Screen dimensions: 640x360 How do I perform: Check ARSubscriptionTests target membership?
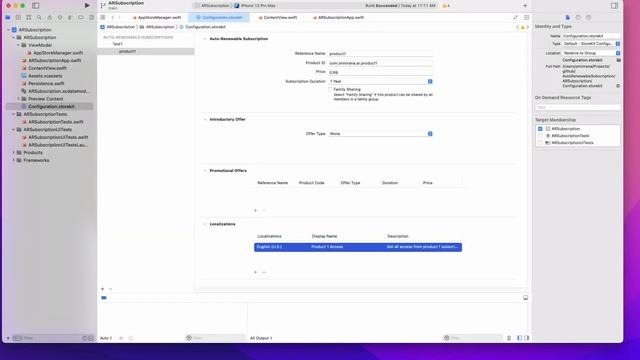point(540,136)
